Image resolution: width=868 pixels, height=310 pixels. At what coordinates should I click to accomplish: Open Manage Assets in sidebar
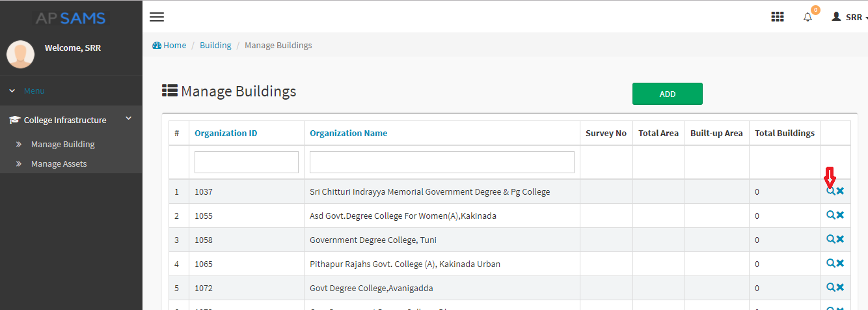[59, 163]
